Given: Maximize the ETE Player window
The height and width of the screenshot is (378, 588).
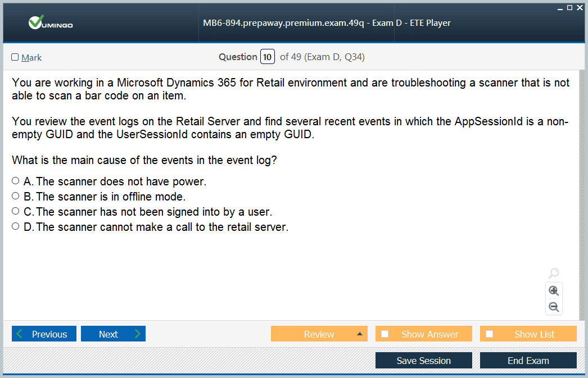Looking at the screenshot, I should [x=569, y=7].
